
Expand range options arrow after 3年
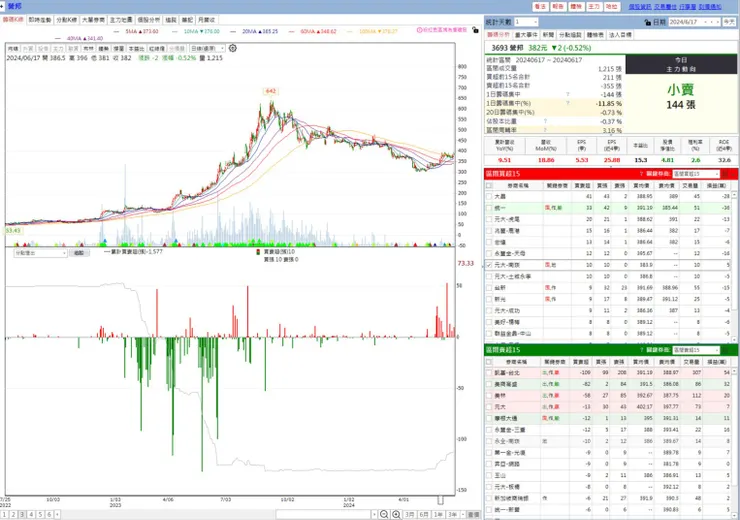tap(463, 514)
